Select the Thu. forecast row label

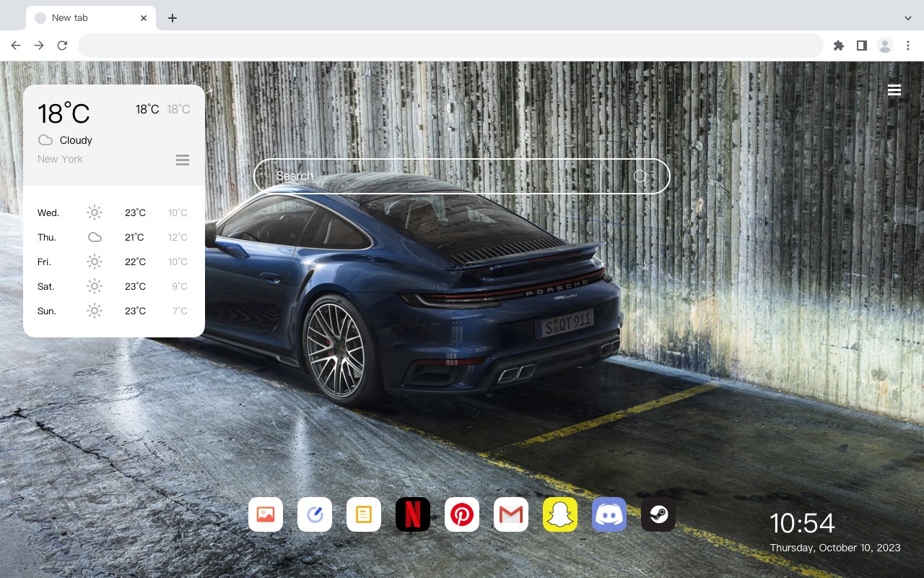pyautogui.click(x=47, y=237)
